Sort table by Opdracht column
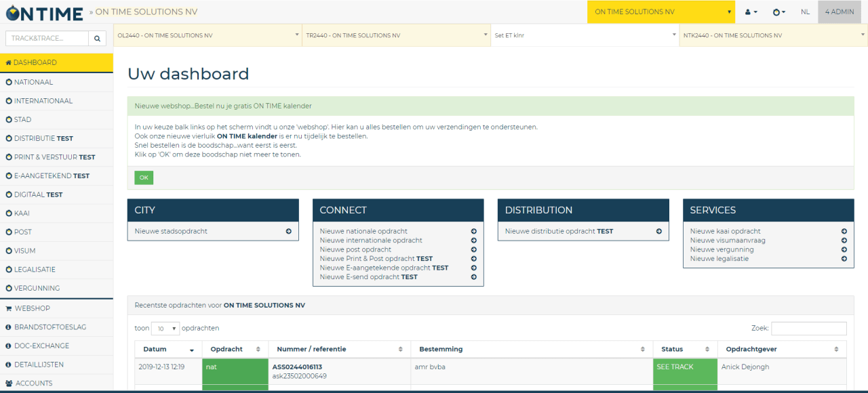Image resolution: width=868 pixels, height=393 pixels. click(236, 349)
